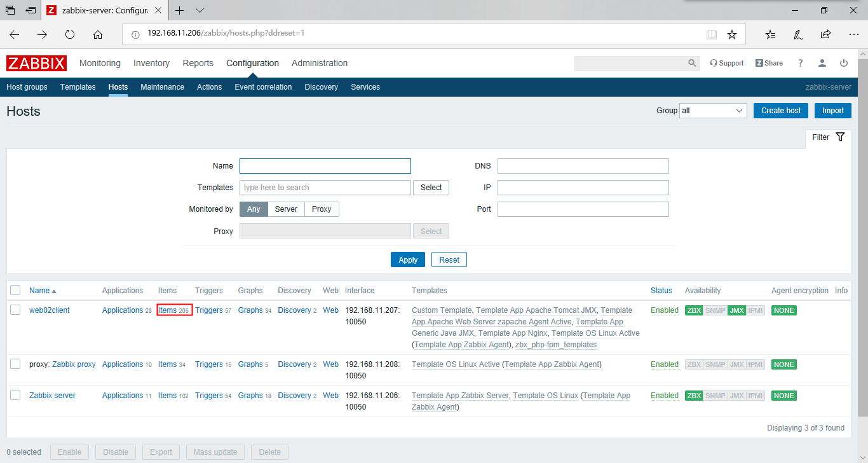This screenshot has width=868, height=463.
Task: Open Zabbix Support link
Action: [x=726, y=63]
